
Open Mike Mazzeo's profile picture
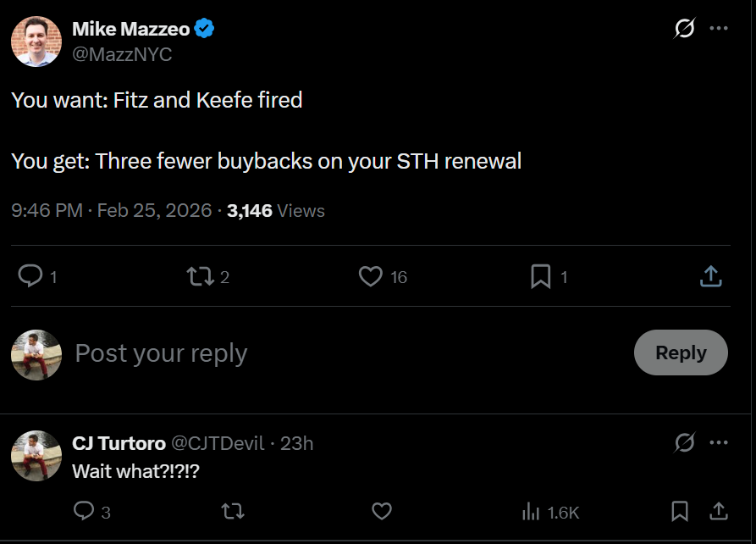[36, 41]
